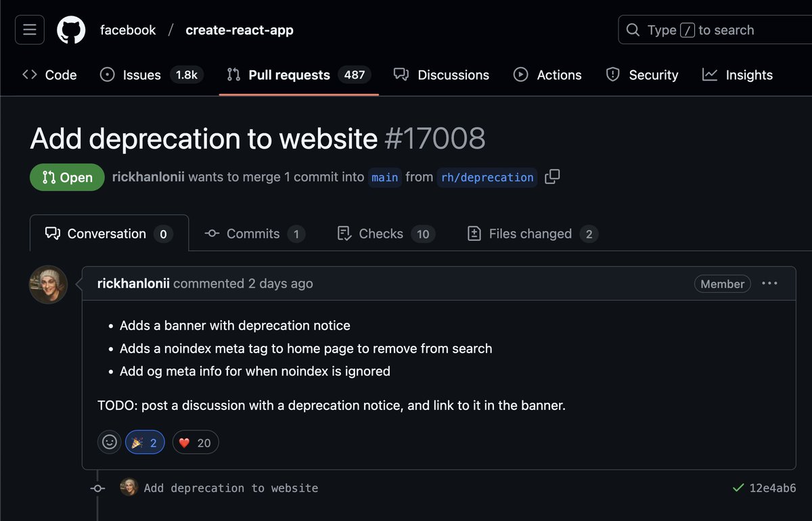Image resolution: width=812 pixels, height=521 pixels.
Task: Toggle the heart reaction with 20
Action: [x=196, y=443]
